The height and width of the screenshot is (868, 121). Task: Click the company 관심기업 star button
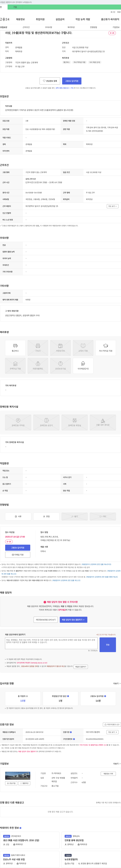[x=11, y=783]
